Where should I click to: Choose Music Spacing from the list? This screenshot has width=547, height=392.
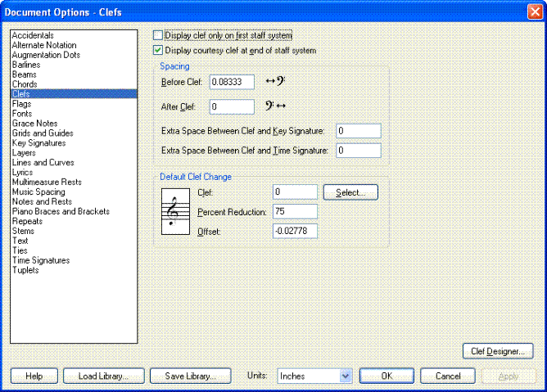pos(39,192)
